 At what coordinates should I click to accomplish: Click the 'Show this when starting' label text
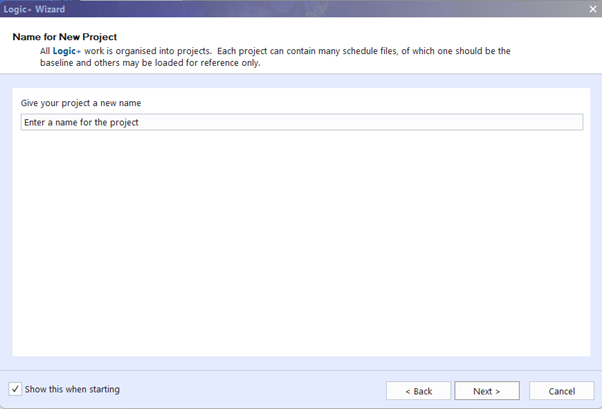pos(72,389)
